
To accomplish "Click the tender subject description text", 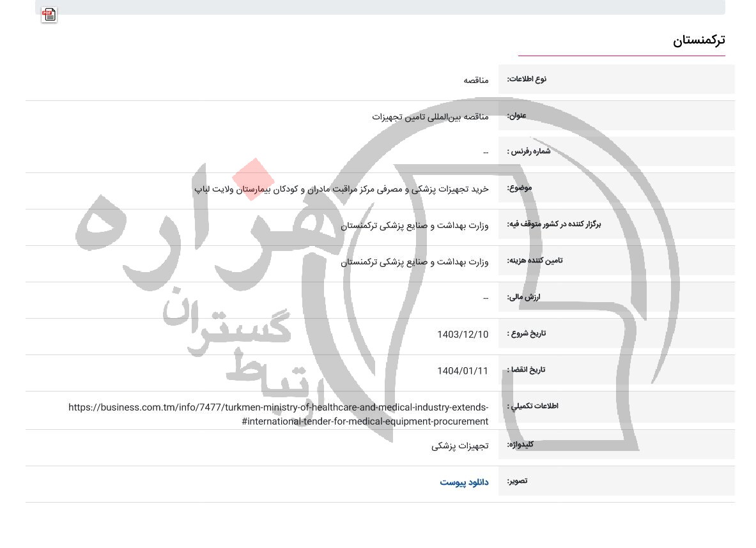I will tap(341, 189).
